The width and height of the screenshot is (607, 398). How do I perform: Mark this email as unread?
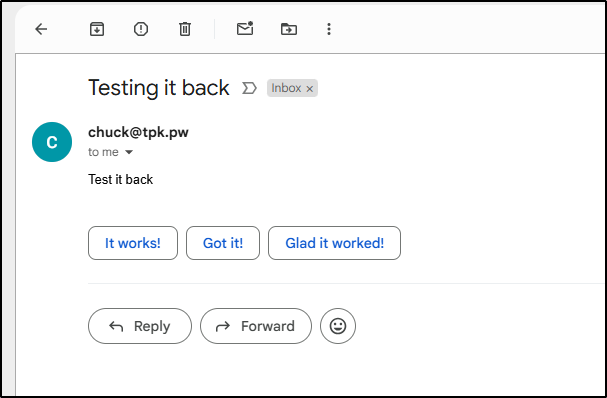[x=245, y=28]
